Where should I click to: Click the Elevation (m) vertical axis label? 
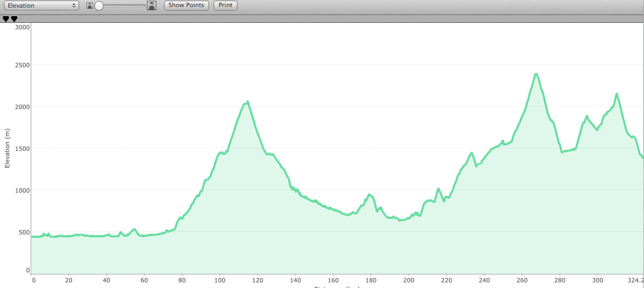pos(7,148)
